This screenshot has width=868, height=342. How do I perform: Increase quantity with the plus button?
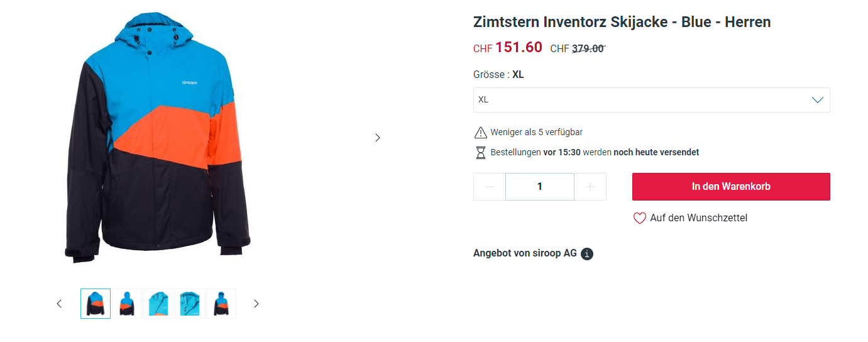pos(590,187)
